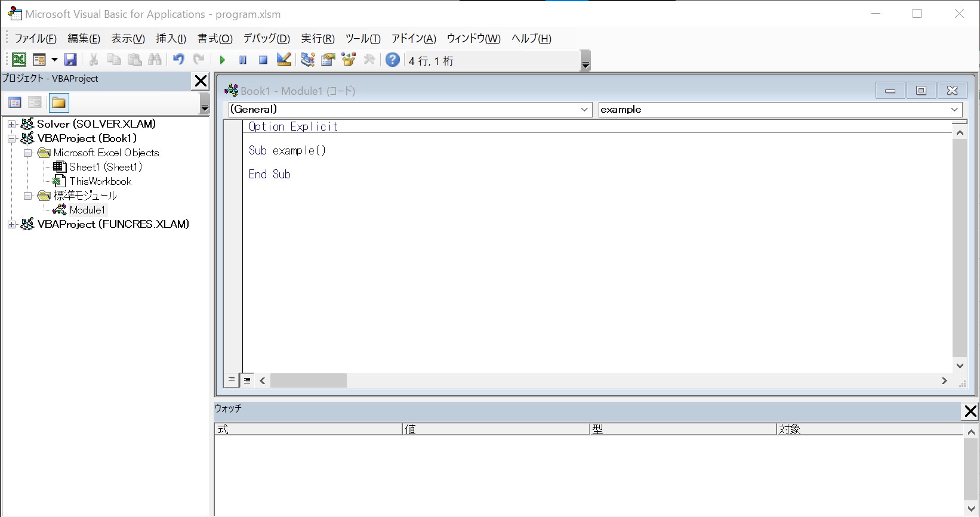980x517 pixels.
Task: Open the ツール(T) menu
Action: pyautogui.click(x=363, y=39)
